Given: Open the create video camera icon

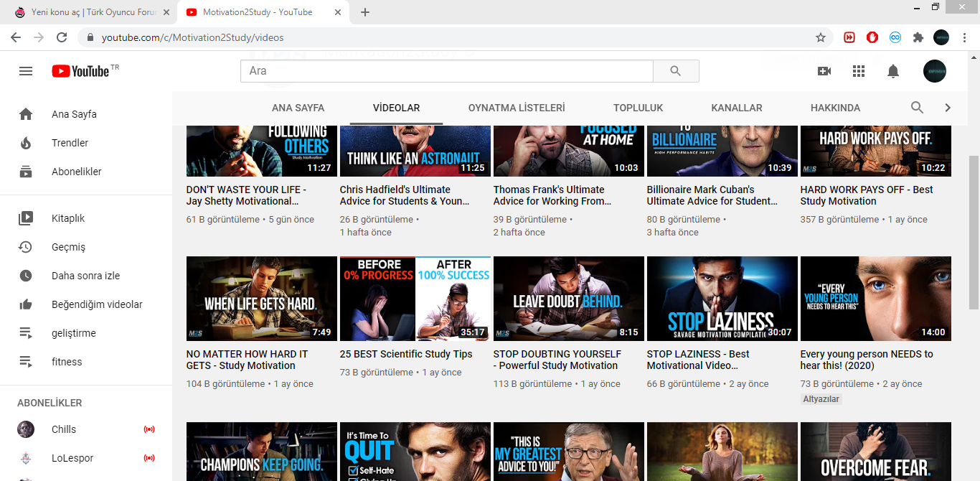Looking at the screenshot, I should click(x=824, y=71).
